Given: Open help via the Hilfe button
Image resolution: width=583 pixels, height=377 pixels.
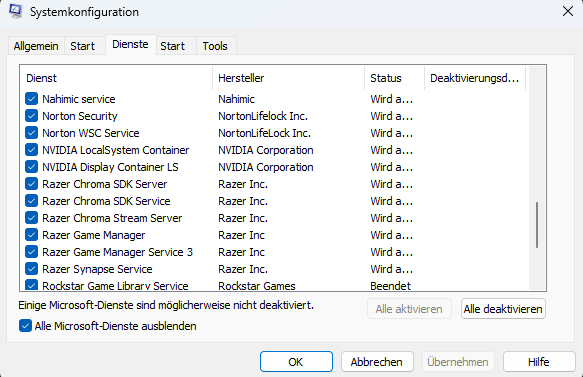Looking at the screenshot, I should (x=539, y=361).
